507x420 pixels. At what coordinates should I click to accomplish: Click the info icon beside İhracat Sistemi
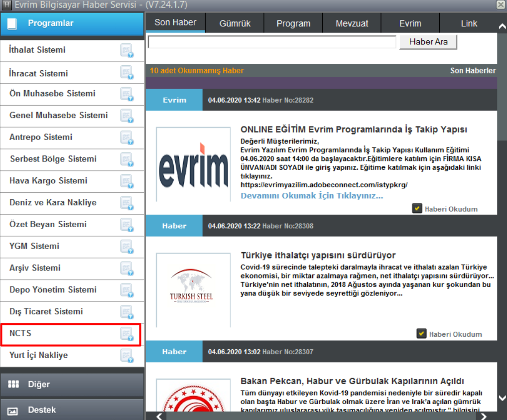tap(127, 72)
